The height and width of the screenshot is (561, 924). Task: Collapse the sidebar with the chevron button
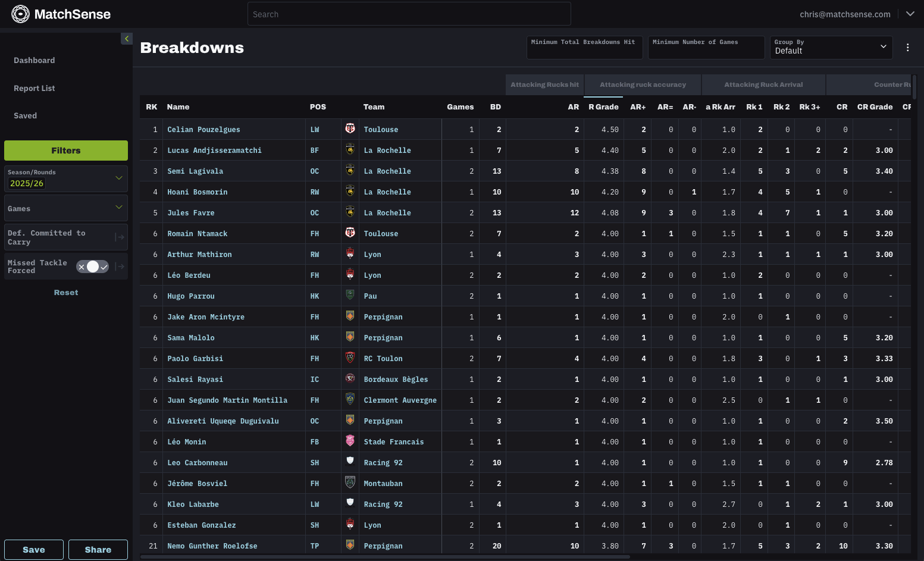(x=126, y=39)
